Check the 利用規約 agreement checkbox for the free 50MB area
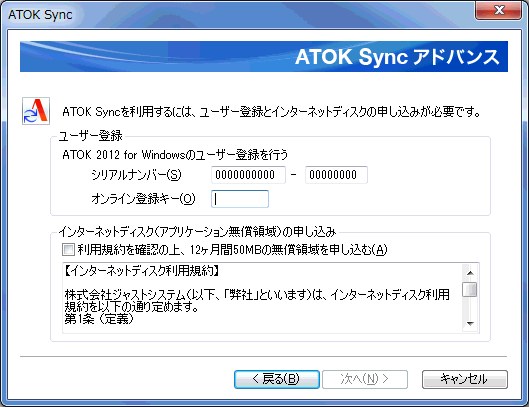This screenshot has width=529, height=407. [x=68, y=250]
